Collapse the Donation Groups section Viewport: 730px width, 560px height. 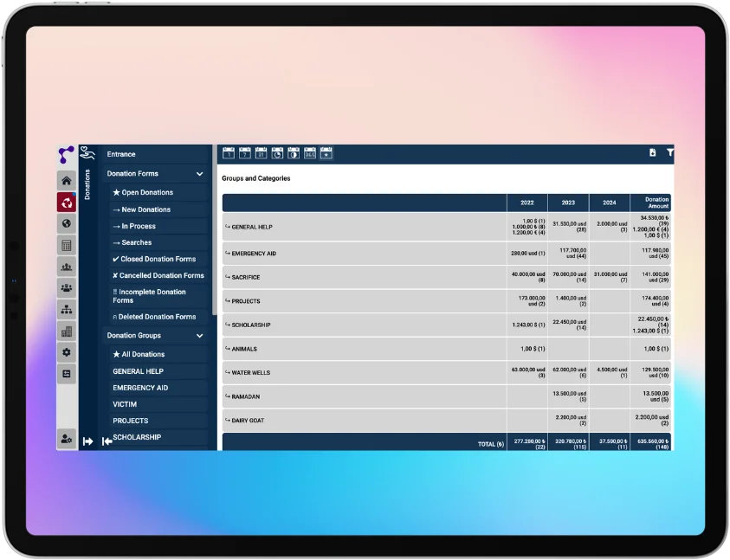pyautogui.click(x=200, y=336)
